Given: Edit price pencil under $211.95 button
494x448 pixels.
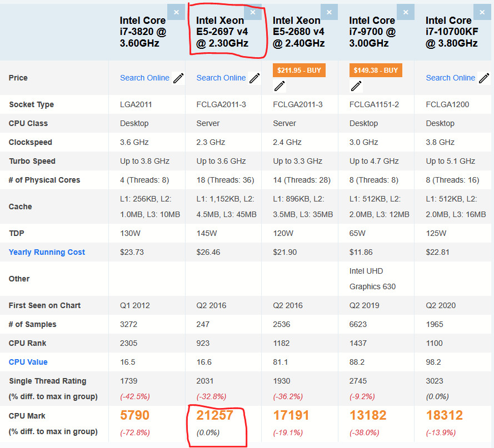Looking at the screenshot, I should pos(280,86).
